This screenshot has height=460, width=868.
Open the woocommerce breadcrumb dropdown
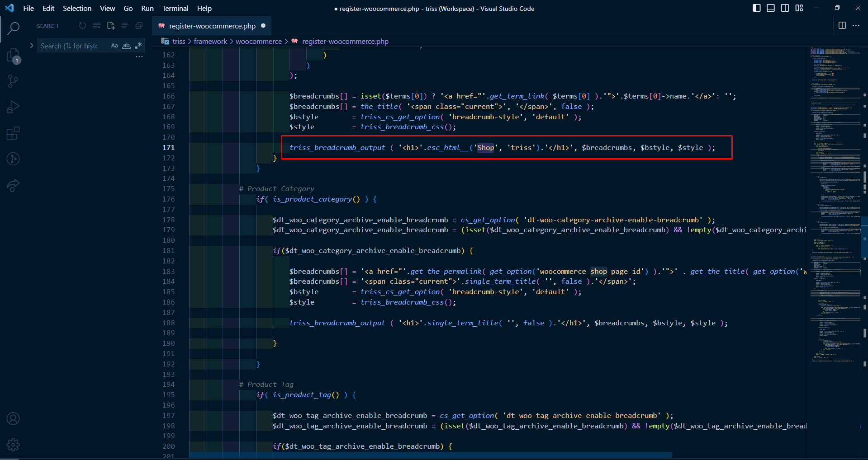[x=259, y=41]
